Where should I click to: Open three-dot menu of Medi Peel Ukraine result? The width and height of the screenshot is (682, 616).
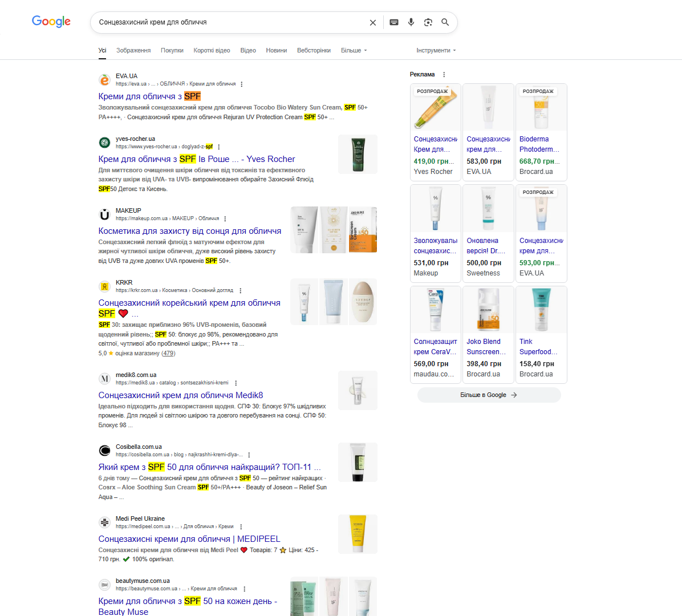click(x=241, y=526)
